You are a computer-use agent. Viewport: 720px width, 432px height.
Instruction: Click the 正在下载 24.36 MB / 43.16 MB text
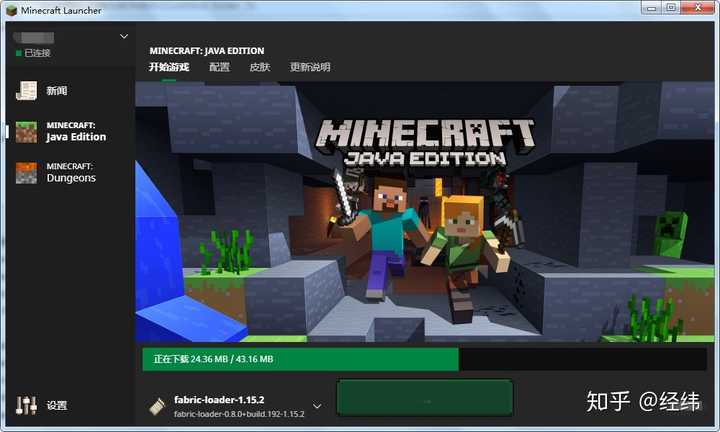point(213,359)
